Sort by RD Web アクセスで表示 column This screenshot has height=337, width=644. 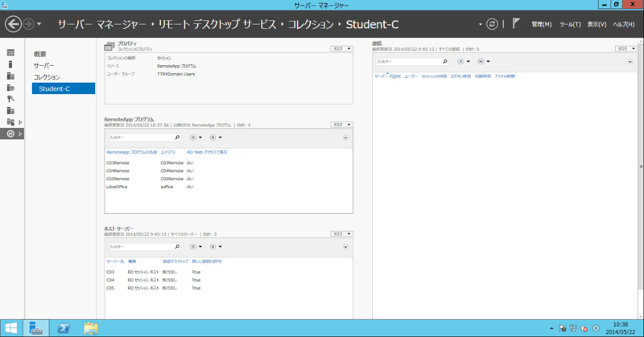click(x=207, y=152)
